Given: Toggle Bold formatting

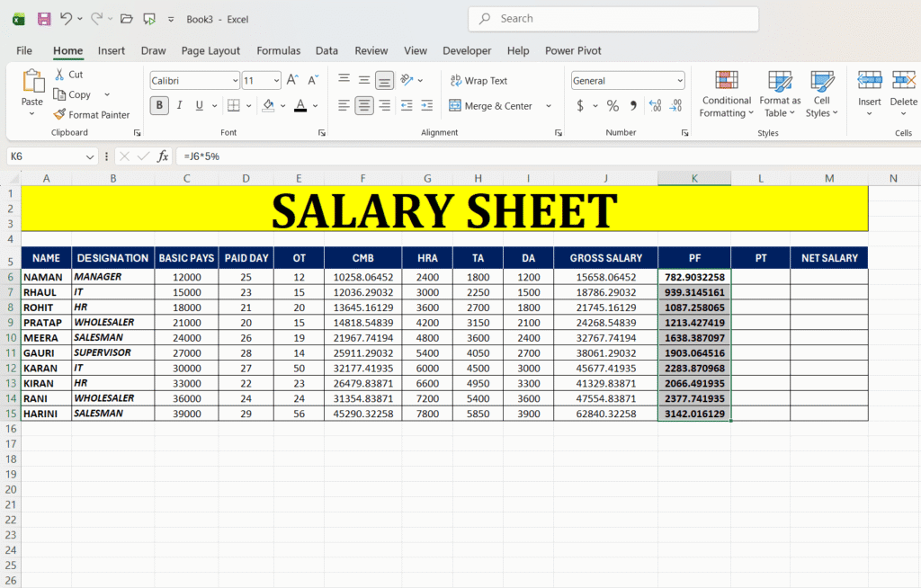Looking at the screenshot, I should 159,106.
